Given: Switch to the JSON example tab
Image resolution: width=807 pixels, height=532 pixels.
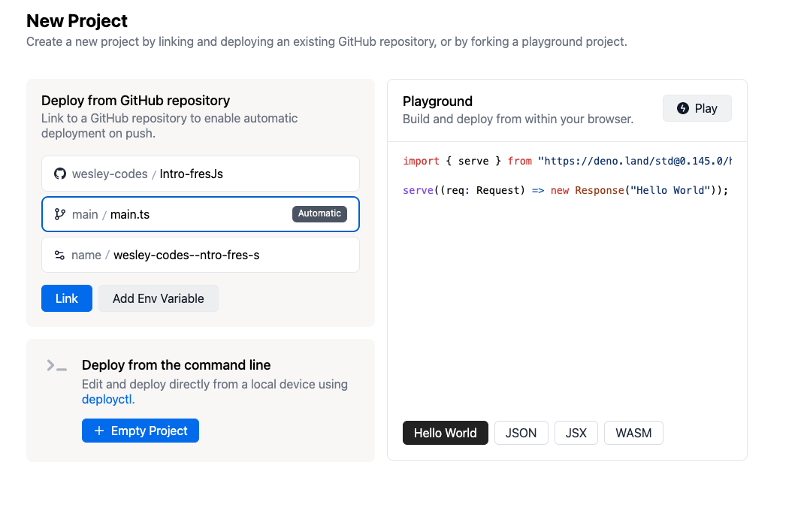Looking at the screenshot, I should pos(521,434).
